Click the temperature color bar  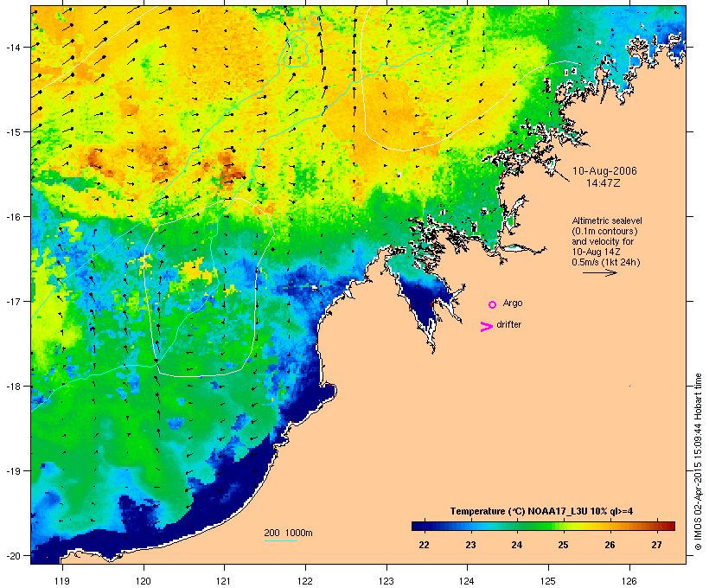pos(543,526)
